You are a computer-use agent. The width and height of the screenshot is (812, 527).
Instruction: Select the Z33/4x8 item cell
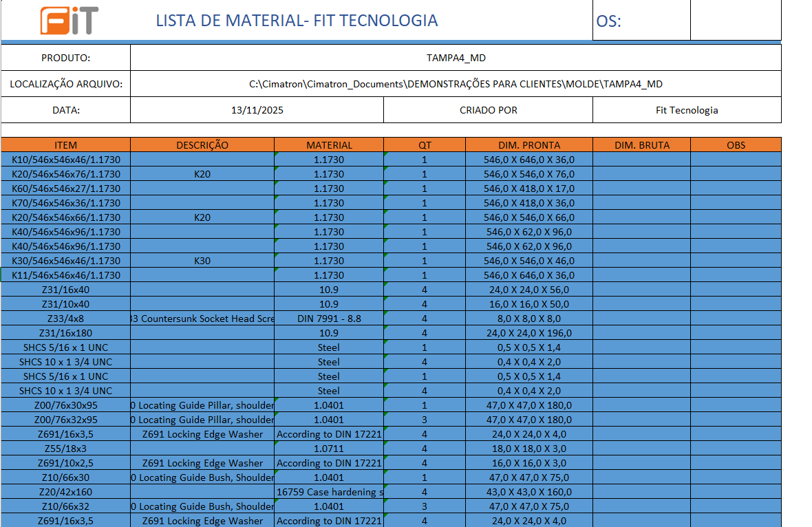click(66, 319)
